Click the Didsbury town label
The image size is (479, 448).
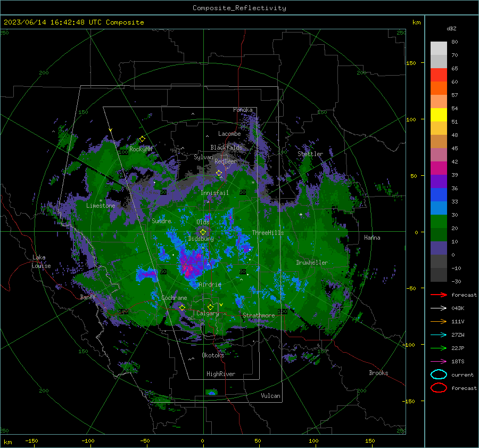click(201, 239)
